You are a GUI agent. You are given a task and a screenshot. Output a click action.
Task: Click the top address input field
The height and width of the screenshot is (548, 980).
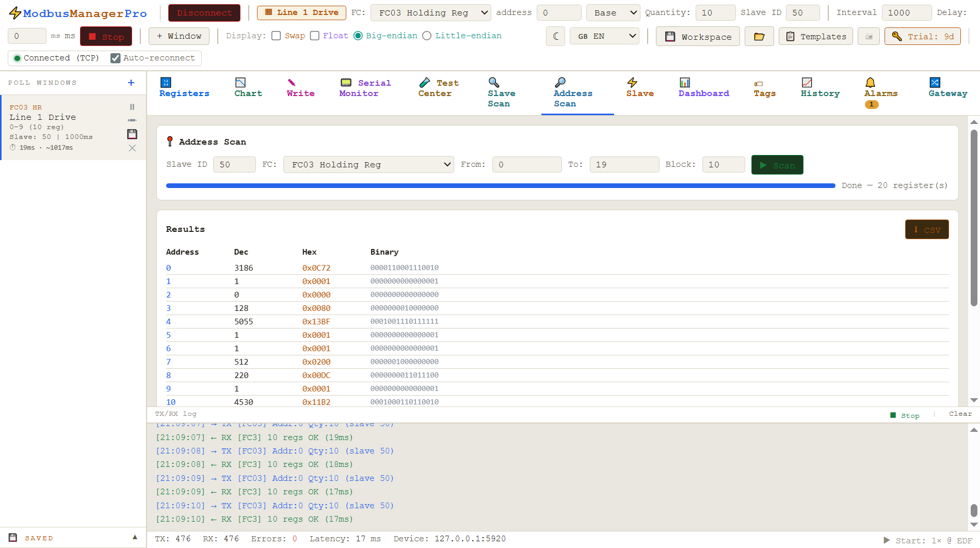coord(559,13)
